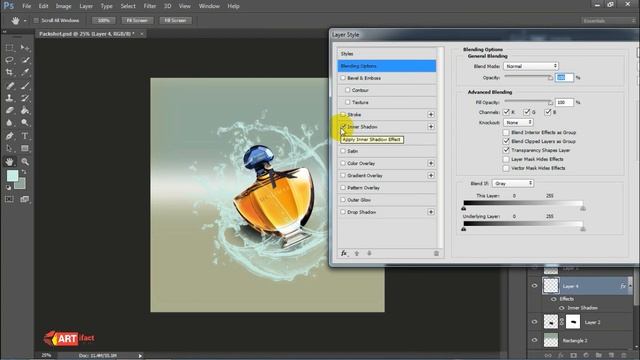Select Blending Options in styles list
This screenshot has width=640, height=360.
(x=387, y=66)
